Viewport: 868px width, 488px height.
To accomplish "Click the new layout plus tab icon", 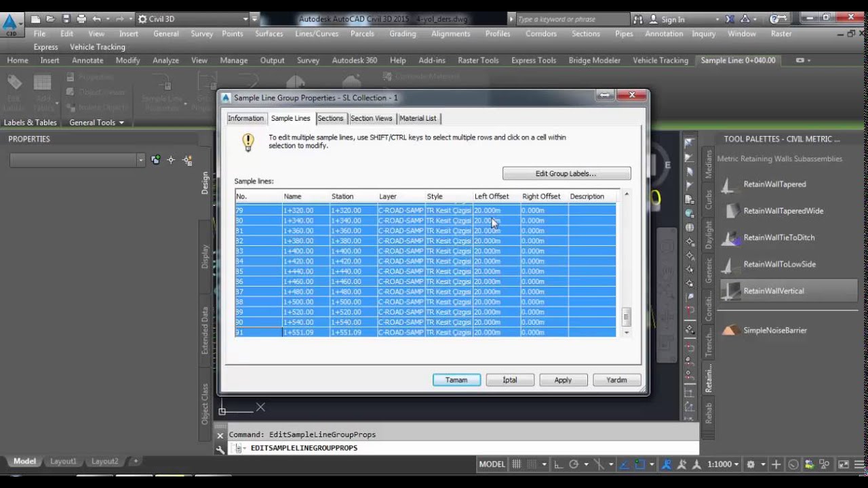I will [x=136, y=461].
